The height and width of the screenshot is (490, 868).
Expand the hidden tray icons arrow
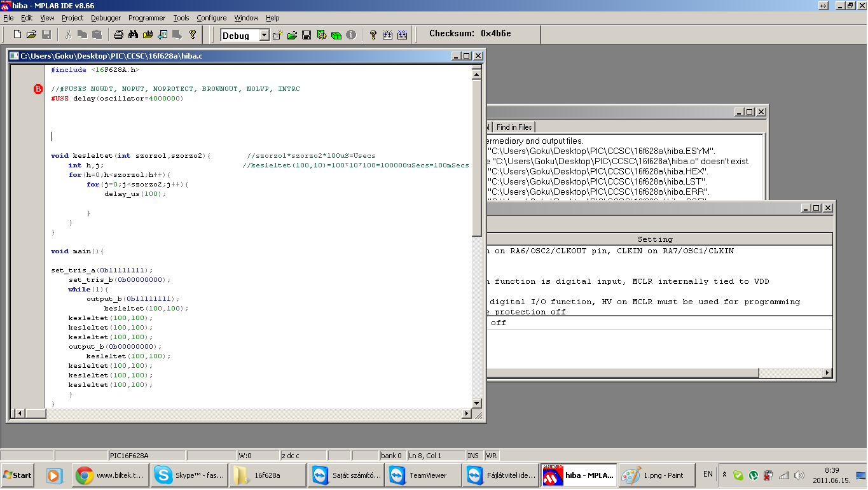[724, 475]
